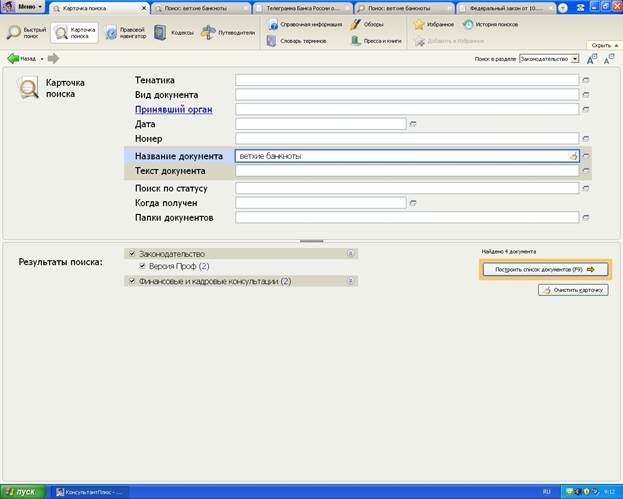Open Поиск в разделе Законодательство combo box
This screenshot has width=623, height=499.
(549, 59)
